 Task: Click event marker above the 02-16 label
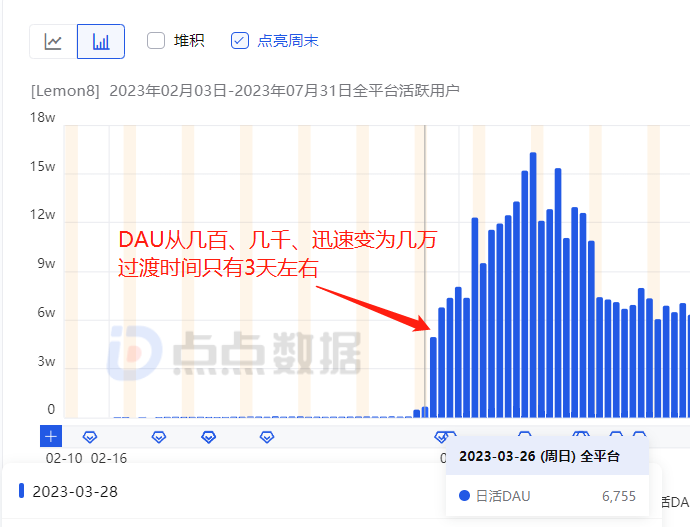(89, 437)
